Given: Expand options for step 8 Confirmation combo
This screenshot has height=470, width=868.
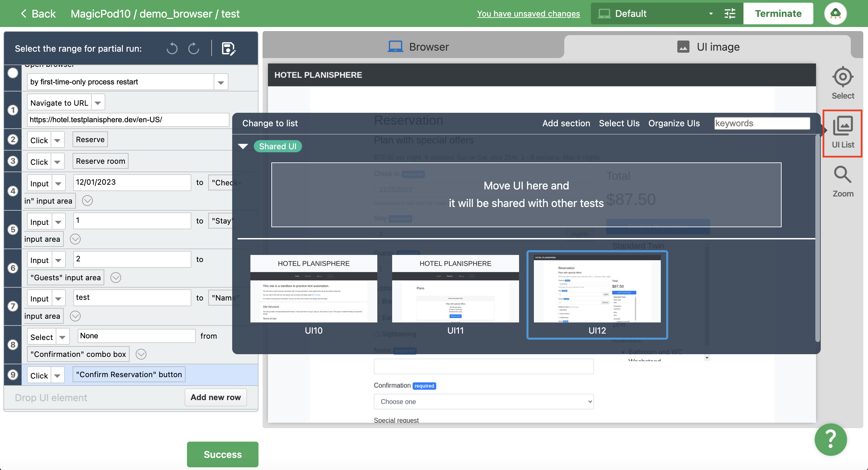Looking at the screenshot, I should pos(141,354).
